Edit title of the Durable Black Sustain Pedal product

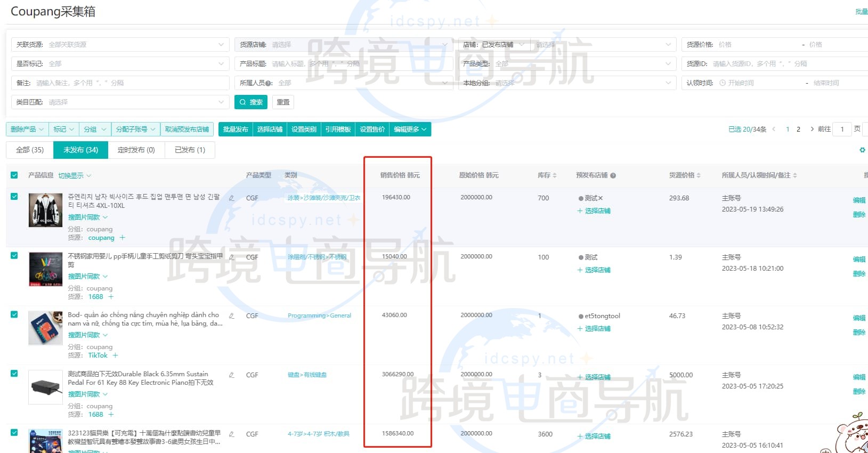232,375
